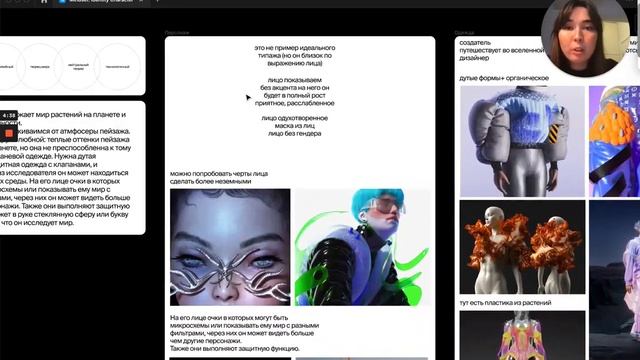Open the metallic face mask portrait image
The width and height of the screenshot is (640, 360).
pos(230,247)
